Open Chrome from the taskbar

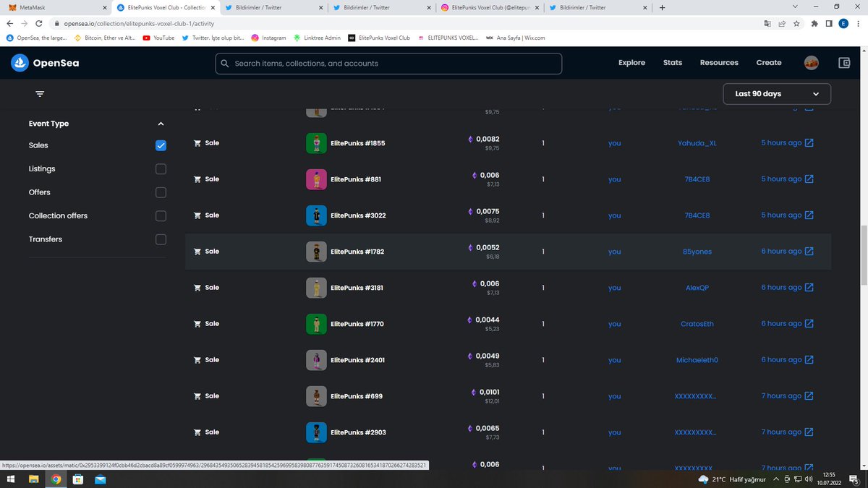point(56,479)
